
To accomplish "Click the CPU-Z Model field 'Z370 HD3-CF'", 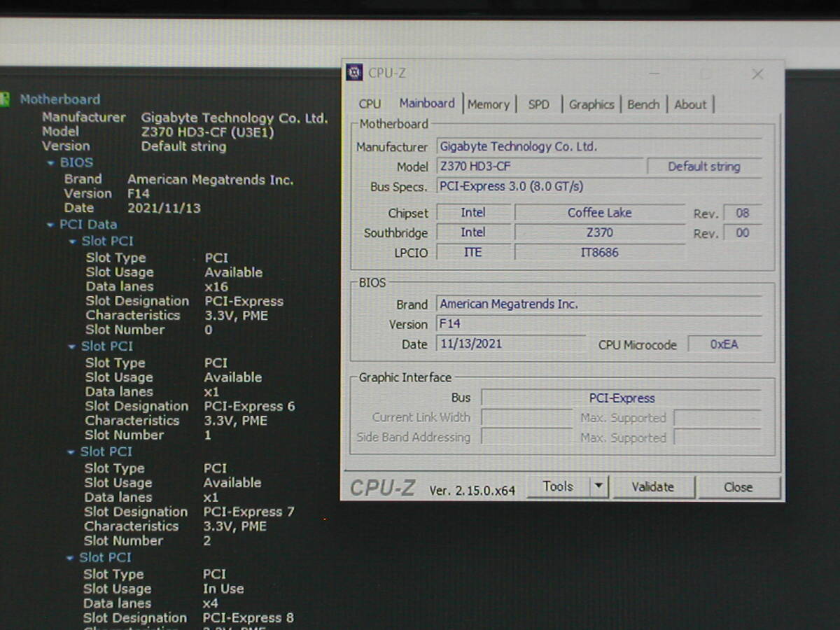I will pos(540,167).
